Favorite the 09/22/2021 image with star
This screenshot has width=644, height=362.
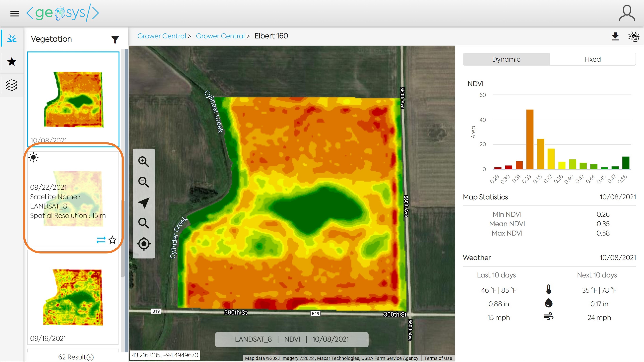click(x=113, y=240)
